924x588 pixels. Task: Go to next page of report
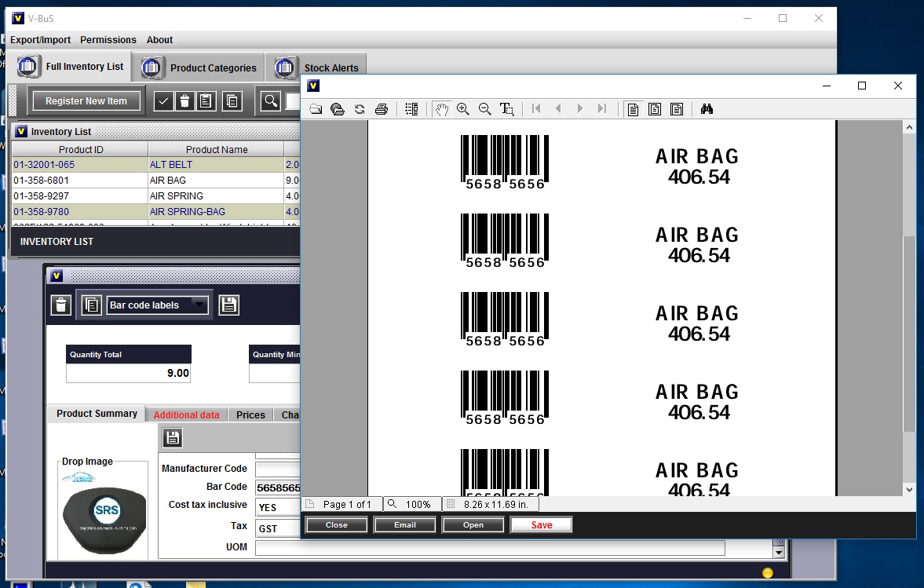pos(580,109)
